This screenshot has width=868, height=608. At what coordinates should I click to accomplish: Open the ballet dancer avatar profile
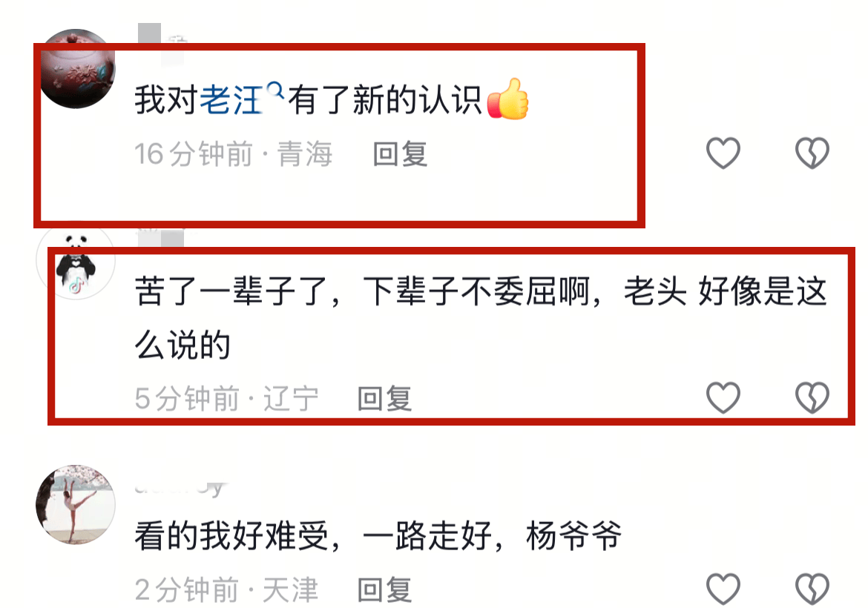(76, 504)
